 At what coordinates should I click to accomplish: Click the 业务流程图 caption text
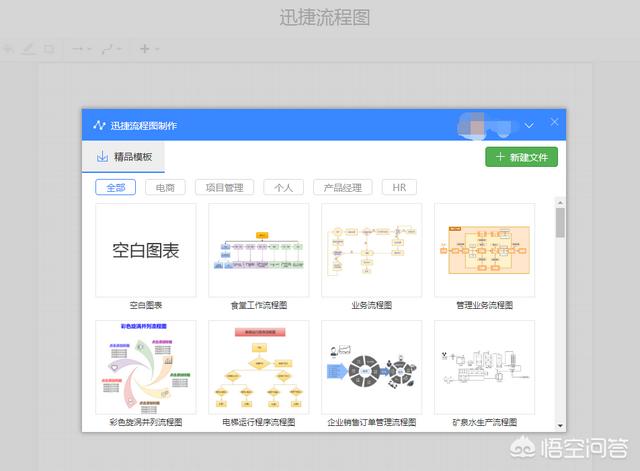point(372,305)
